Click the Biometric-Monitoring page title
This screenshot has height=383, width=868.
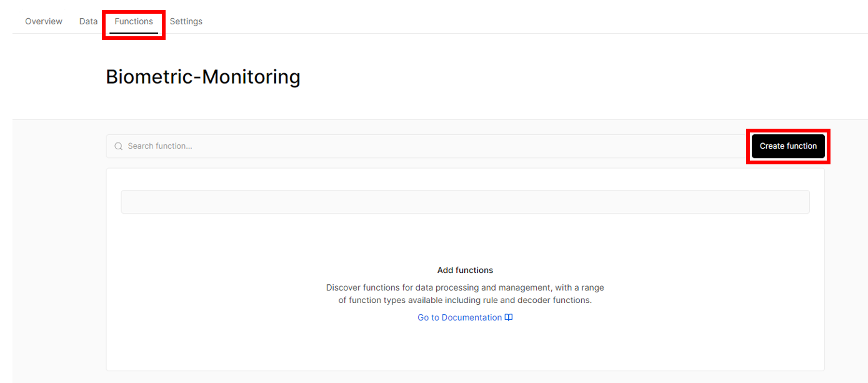tap(203, 76)
